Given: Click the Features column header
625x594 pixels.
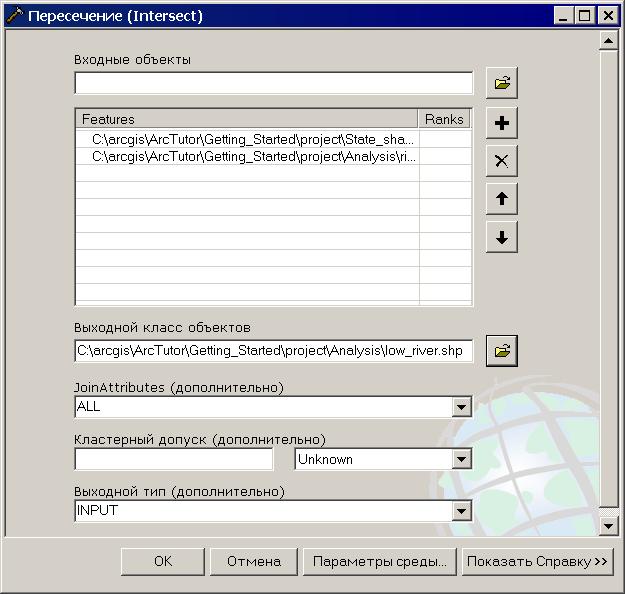Looking at the screenshot, I should [246, 119].
